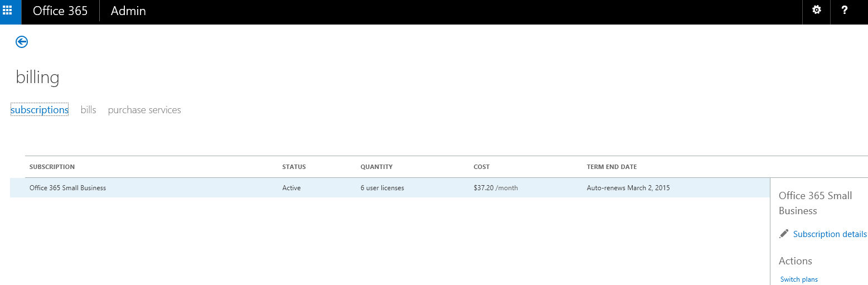Click the QUANTITY column header

[376, 167]
